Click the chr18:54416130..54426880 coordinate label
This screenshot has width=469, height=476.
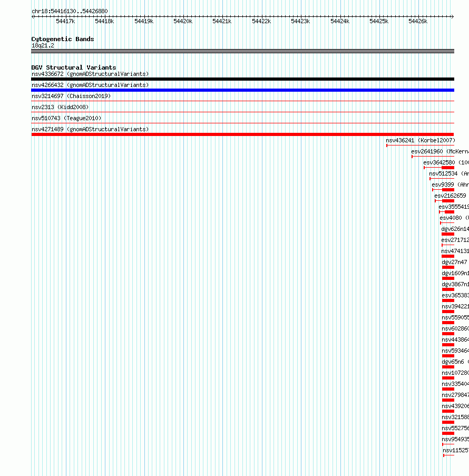pyautogui.click(x=70, y=11)
